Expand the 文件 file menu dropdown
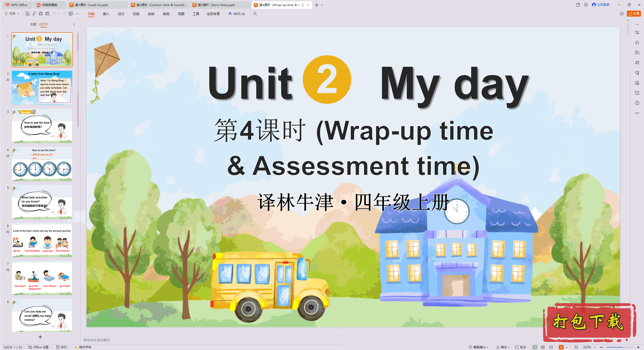Screen dimensions: 644x350 (x=18, y=14)
